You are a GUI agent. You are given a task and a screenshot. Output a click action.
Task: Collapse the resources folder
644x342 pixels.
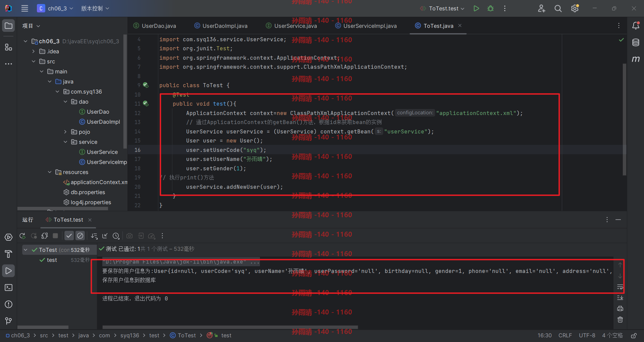pos(49,172)
